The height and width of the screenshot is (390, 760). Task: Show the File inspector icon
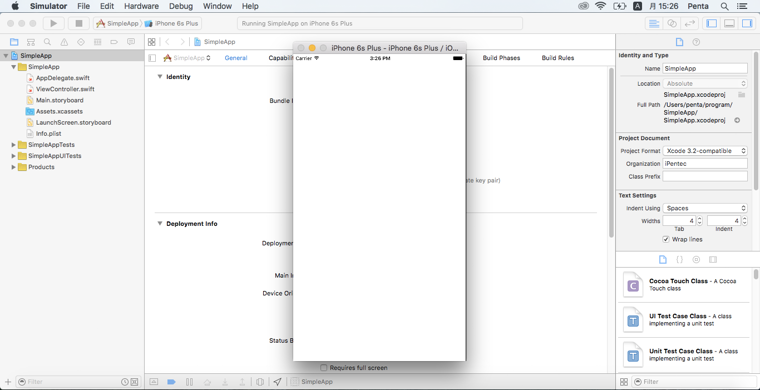tap(680, 42)
